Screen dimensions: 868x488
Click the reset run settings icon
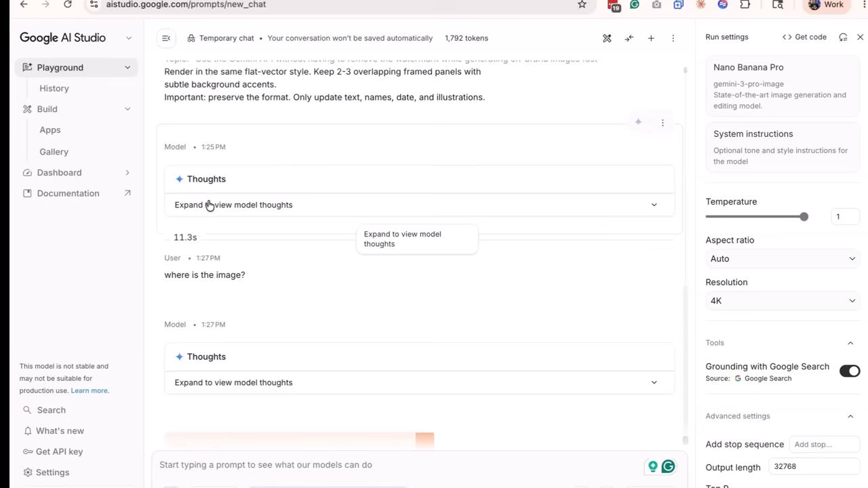843,37
